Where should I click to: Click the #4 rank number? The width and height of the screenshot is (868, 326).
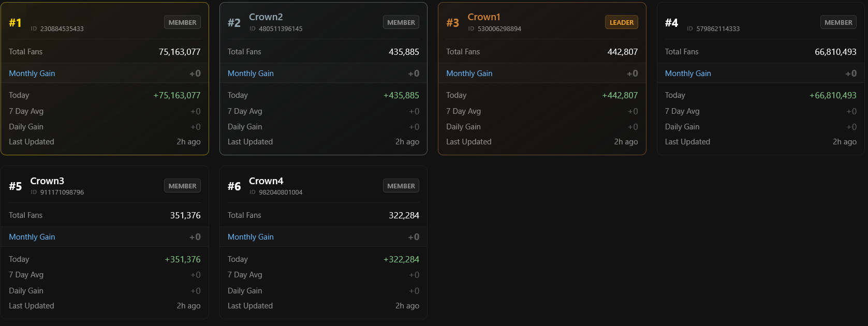671,23
